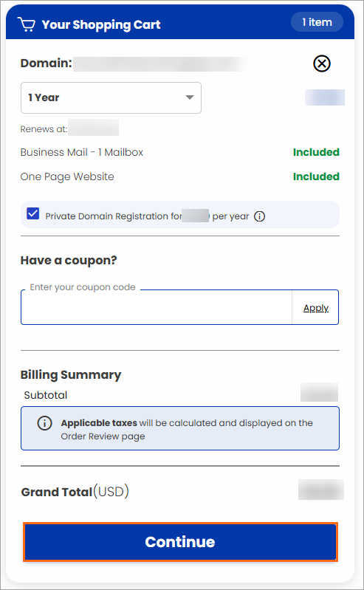Click the Renews at: label
The image size is (364, 590).
[x=44, y=129]
